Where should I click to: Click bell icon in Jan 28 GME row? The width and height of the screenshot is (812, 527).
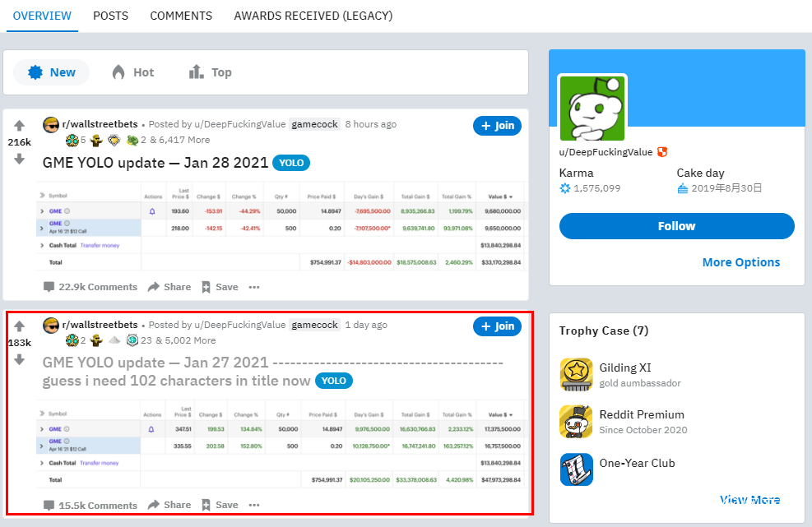(152, 211)
